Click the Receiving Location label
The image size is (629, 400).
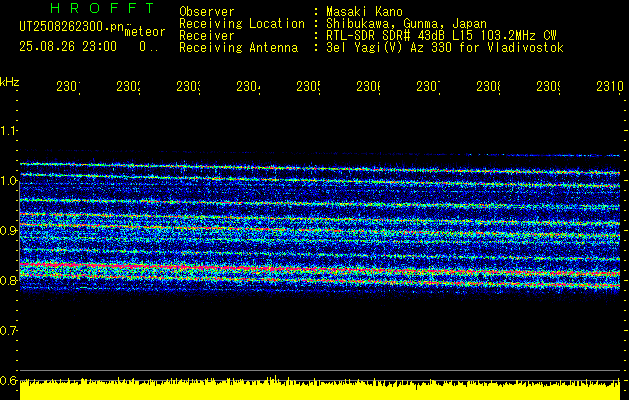point(242,24)
